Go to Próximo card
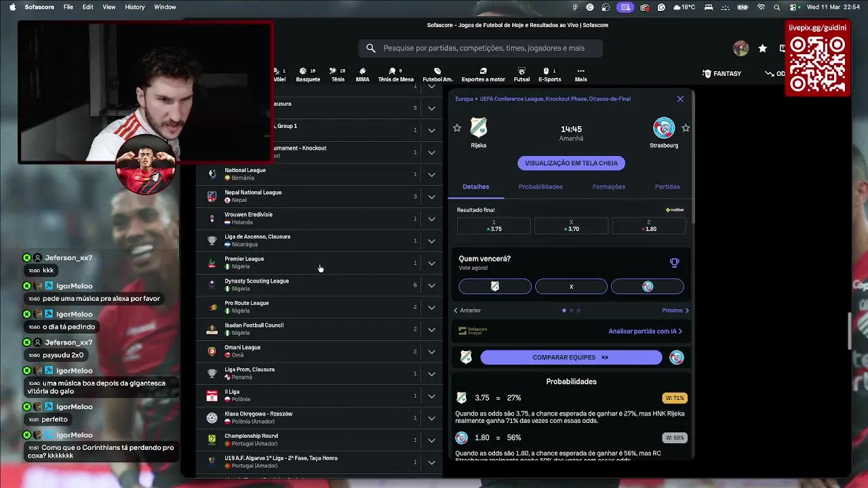The height and width of the screenshot is (488, 868). click(x=675, y=310)
